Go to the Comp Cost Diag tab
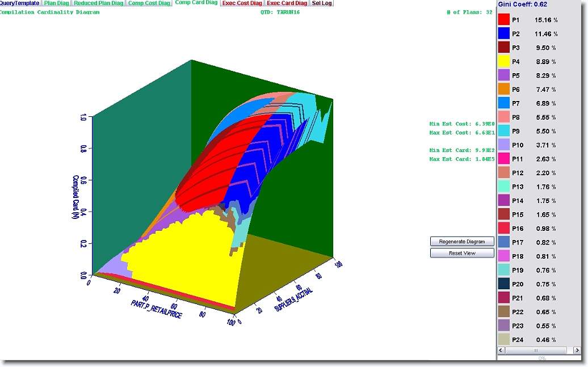 tap(149, 3)
